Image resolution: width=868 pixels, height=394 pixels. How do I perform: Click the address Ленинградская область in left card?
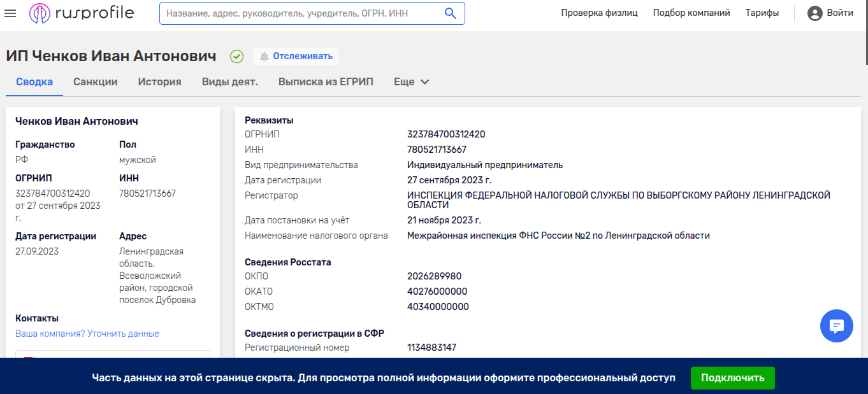[157, 276]
